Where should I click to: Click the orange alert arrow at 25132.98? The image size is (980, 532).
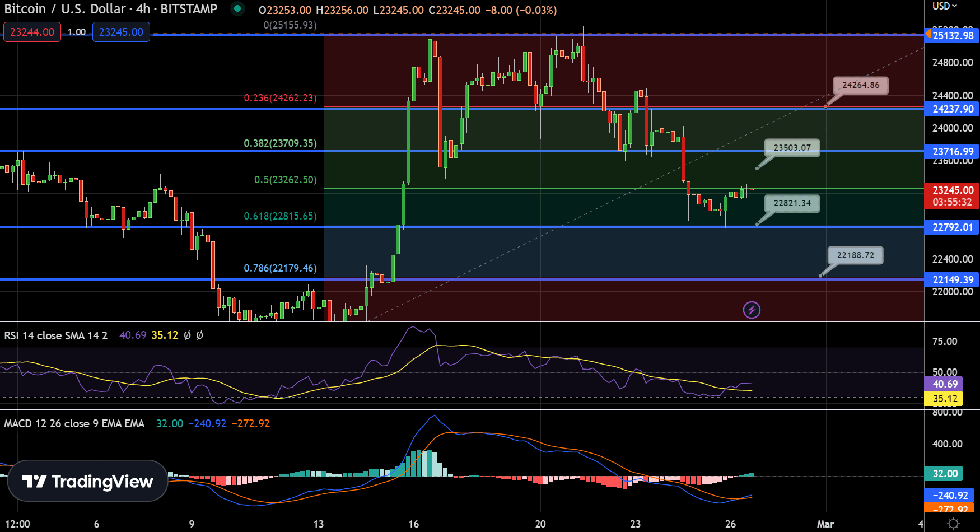[x=928, y=35]
